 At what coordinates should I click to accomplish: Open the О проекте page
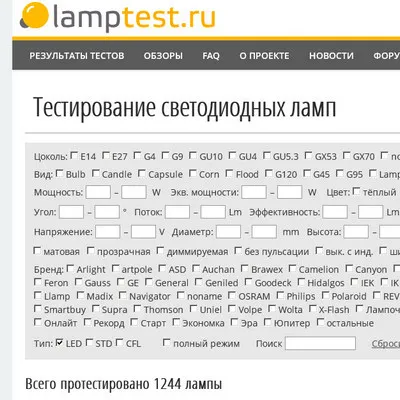[264, 56]
